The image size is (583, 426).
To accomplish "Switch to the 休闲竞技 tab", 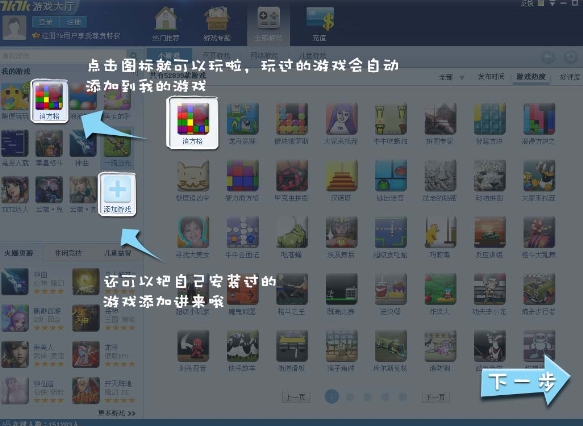I will tap(68, 253).
